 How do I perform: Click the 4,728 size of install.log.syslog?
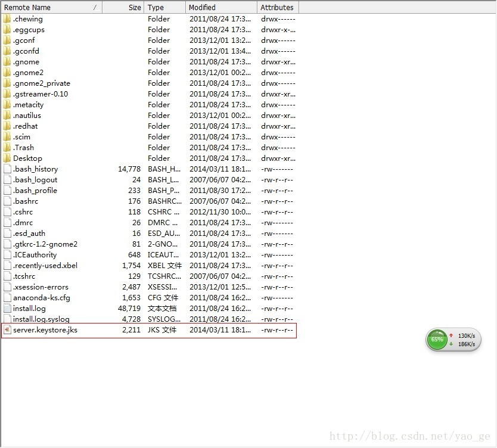[132, 319]
